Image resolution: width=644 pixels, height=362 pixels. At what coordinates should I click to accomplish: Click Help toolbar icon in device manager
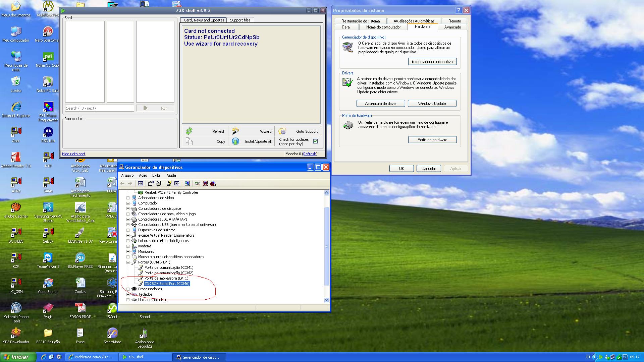169,183
